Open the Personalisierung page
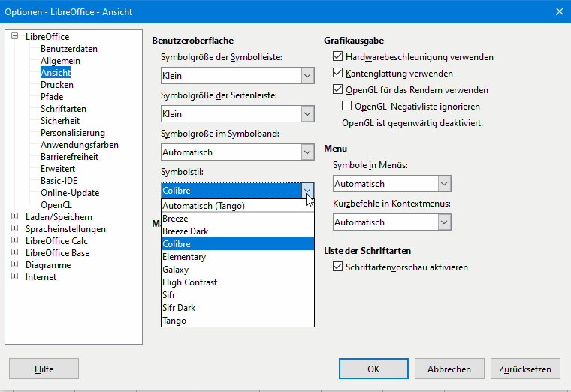Screen dimensions: 571x392 tap(72, 133)
